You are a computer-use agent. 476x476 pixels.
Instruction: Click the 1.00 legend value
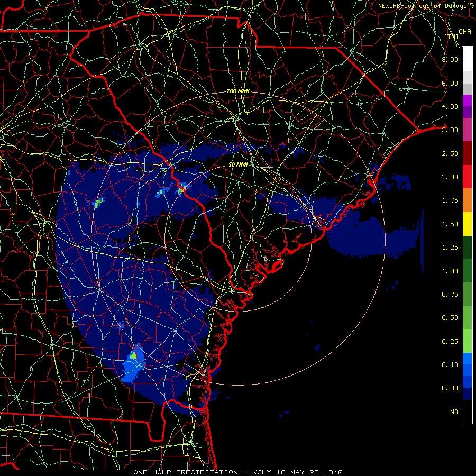(x=450, y=271)
